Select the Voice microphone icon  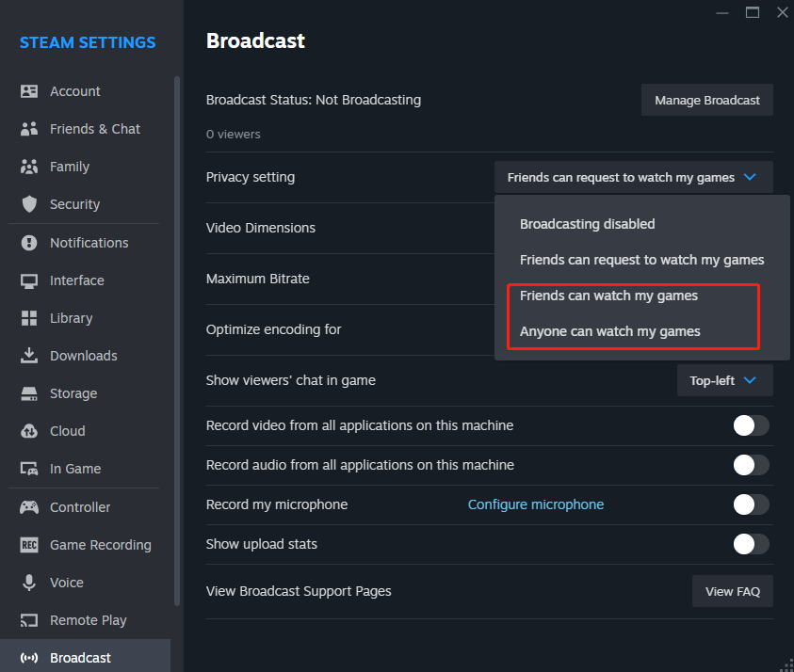click(x=29, y=583)
